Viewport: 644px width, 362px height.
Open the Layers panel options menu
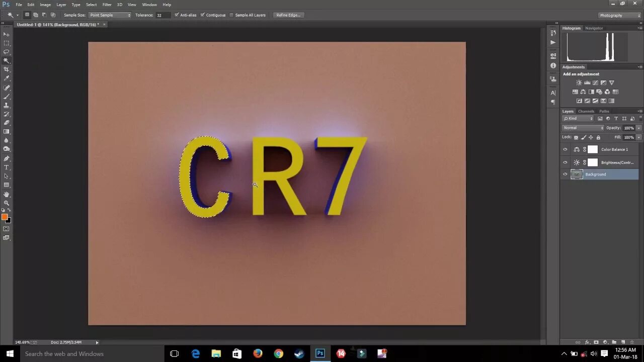[639, 111]
